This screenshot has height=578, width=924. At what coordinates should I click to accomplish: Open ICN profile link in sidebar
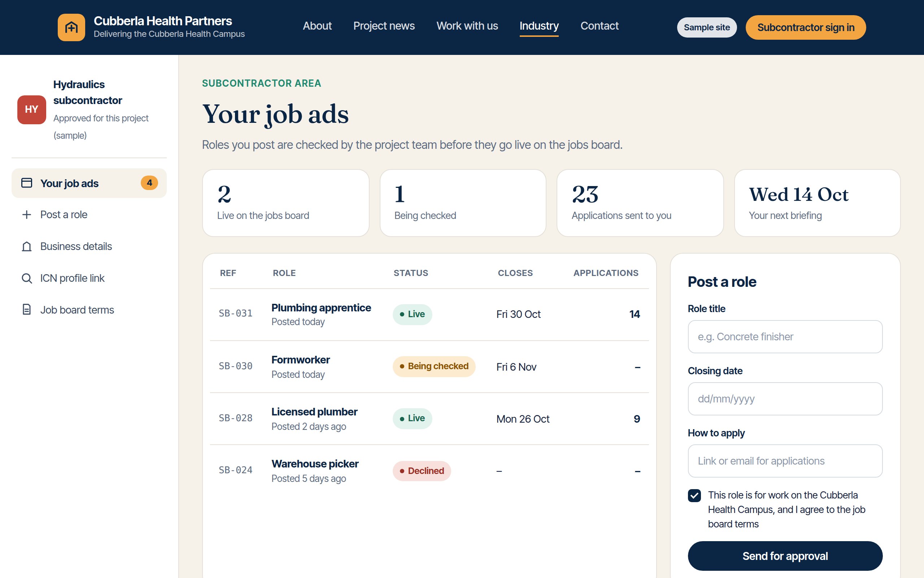pos(89,278)
